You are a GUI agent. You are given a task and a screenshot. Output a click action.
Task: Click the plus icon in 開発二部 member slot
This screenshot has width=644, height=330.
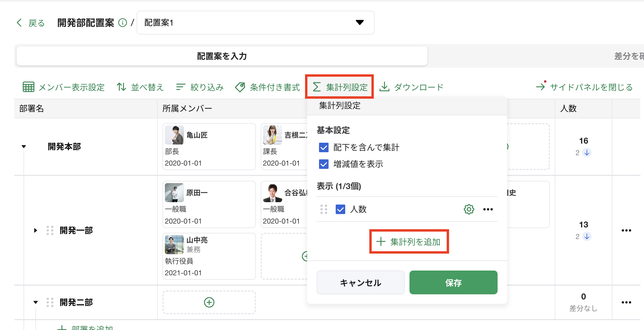209,302
